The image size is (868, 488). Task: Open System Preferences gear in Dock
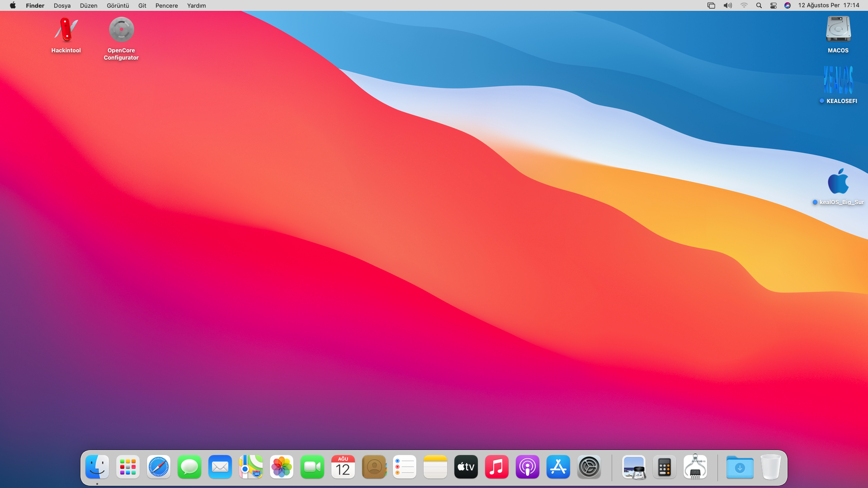click(589, 467)
